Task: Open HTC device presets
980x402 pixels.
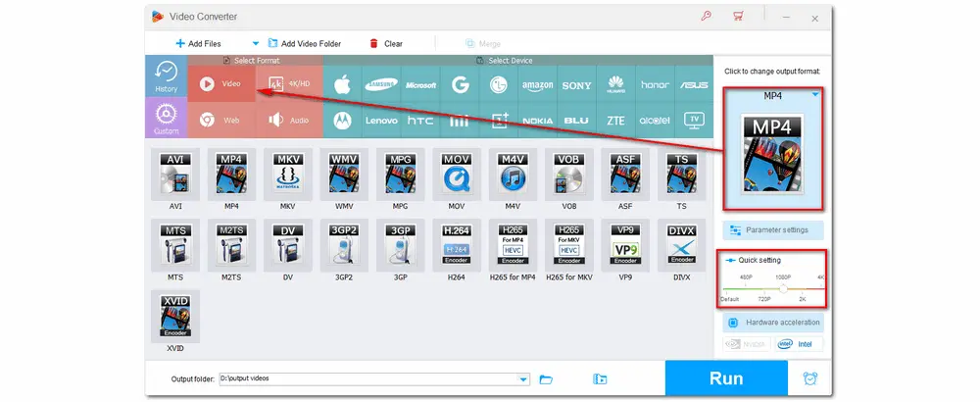Action: pos(420,121)
